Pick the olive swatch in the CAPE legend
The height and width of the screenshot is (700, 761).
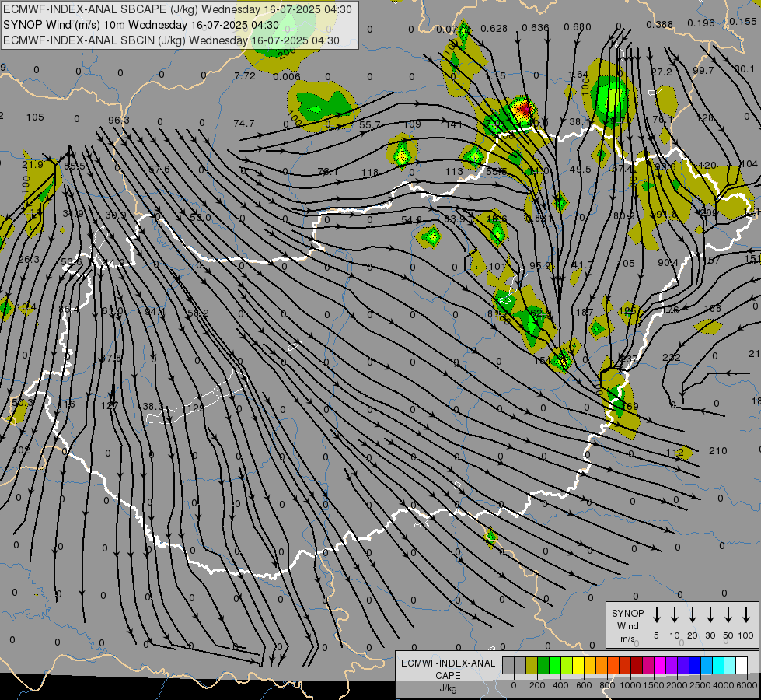point(532,666)
